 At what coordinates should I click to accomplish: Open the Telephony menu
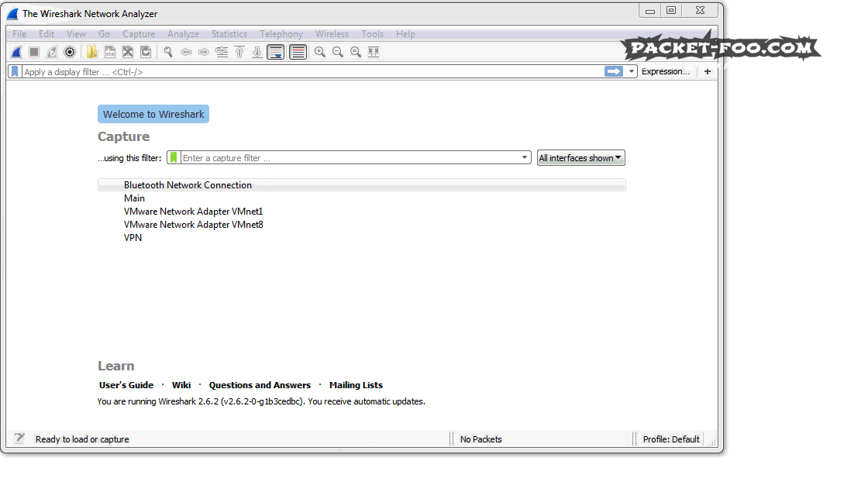point(281,34)
